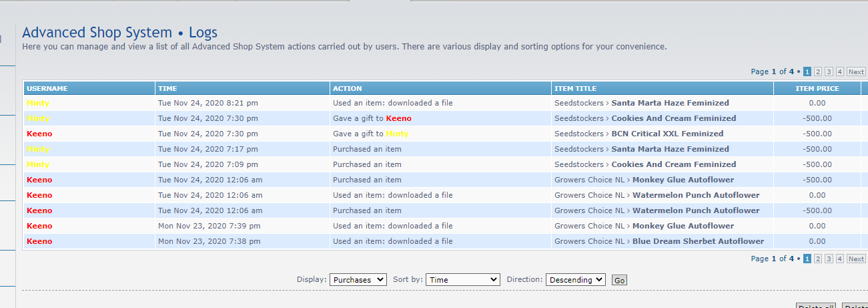Click Keeno in the gift recipient action
Viewport: 868px width, 308px height.
[398, 118]
